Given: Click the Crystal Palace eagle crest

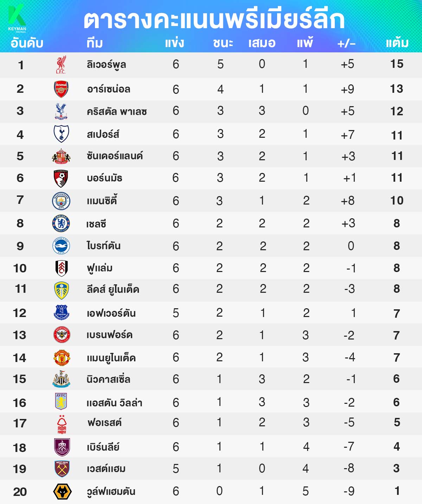Looking at the screenshot, I should (61, 111).
